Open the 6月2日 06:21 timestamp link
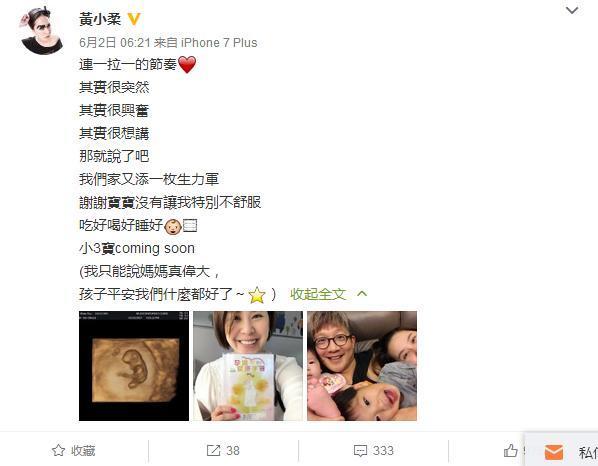Viewport: 598px width, 466px height. pyautogui.click(x=115, y=43)
